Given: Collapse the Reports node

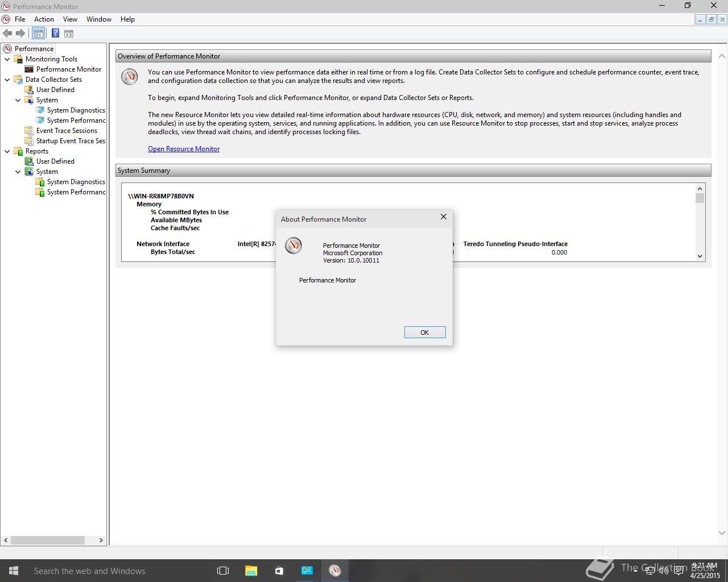Looking at the screenshot, I should pos(7,151).
